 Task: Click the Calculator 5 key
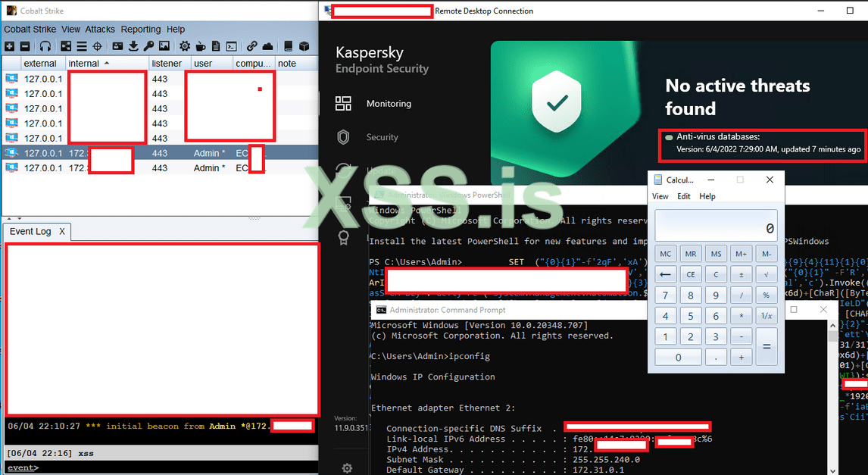691,316
